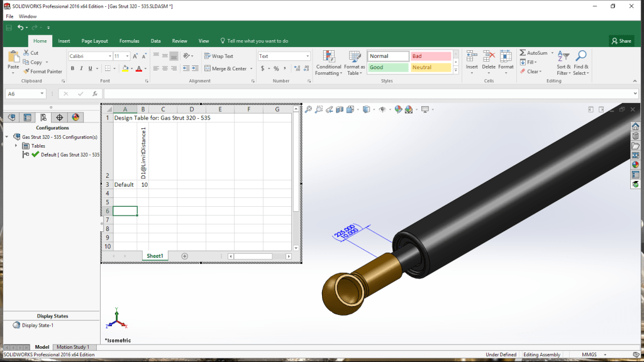Screen dimensions: 644x362
Task: Open the DisplayManager color sphere tab
Action: tap(75, 117)
